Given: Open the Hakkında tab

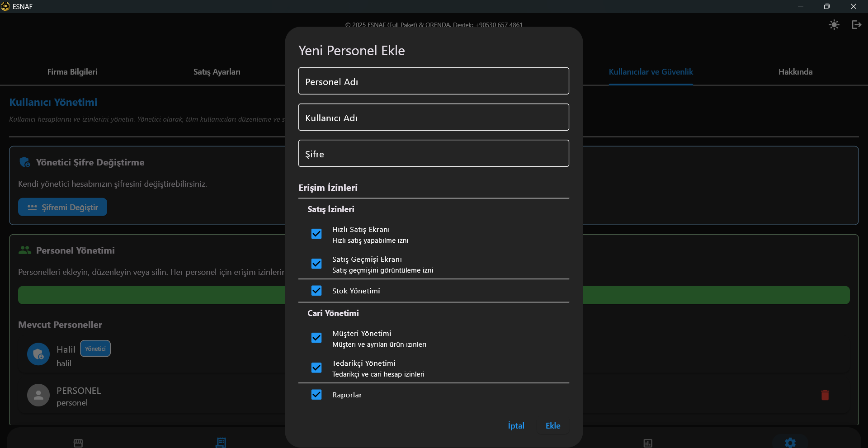Looking at the screenshot, I should click(795, 72).
